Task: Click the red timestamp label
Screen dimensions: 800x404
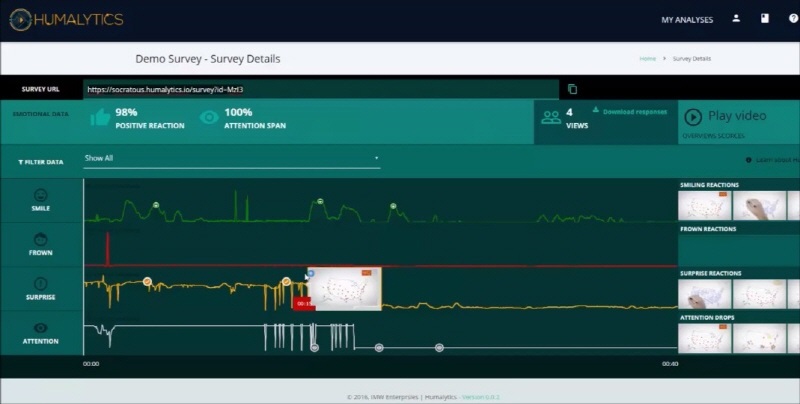Action: pyautogui.click(x=304, y=304)
